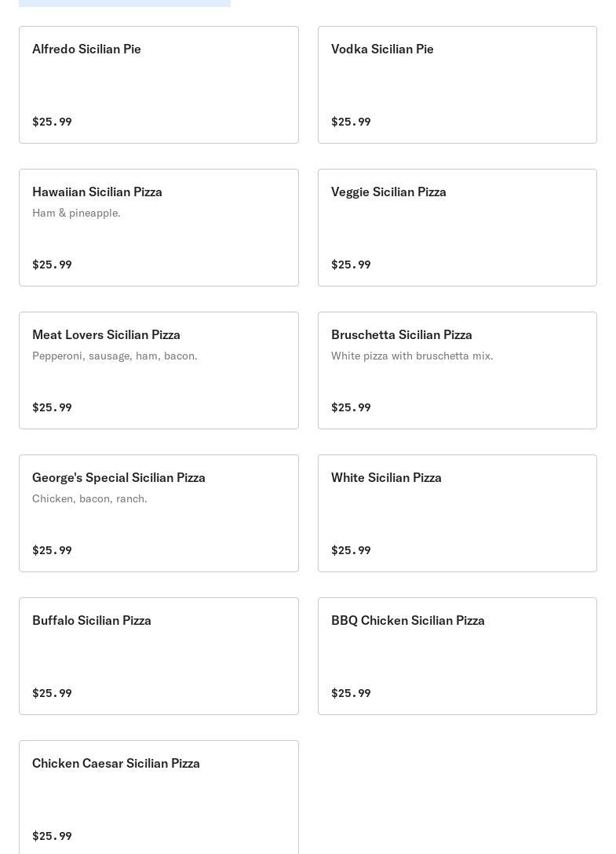
Task: Click the Chicken Caesar Sicilian Pizza price
Action: point(52,836)
